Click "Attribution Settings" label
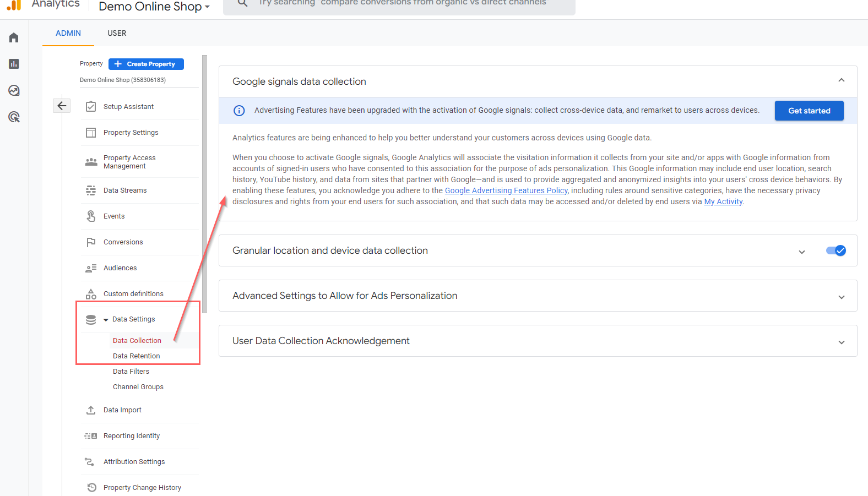The width and height of the screenshot is (868, 496). (134, 462)
